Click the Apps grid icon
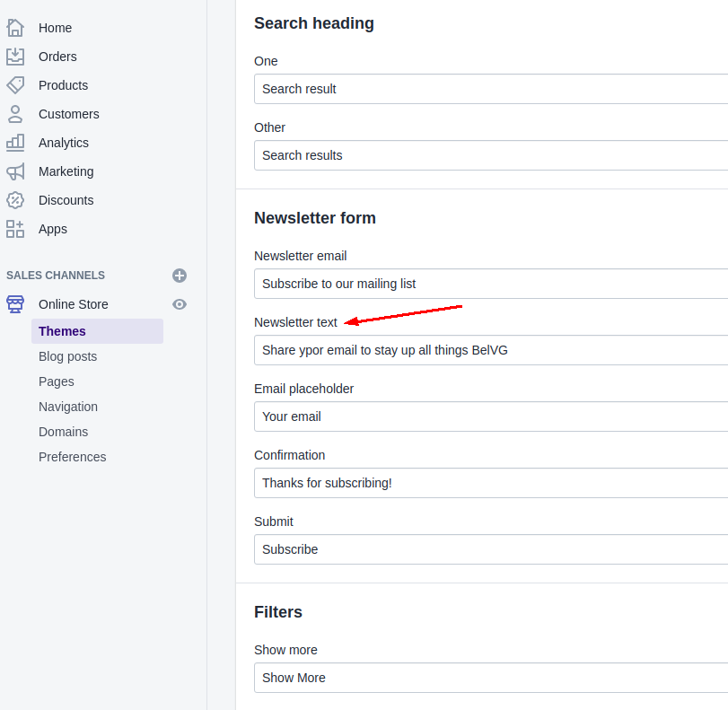Screen dimensions: 728x710 15,229
